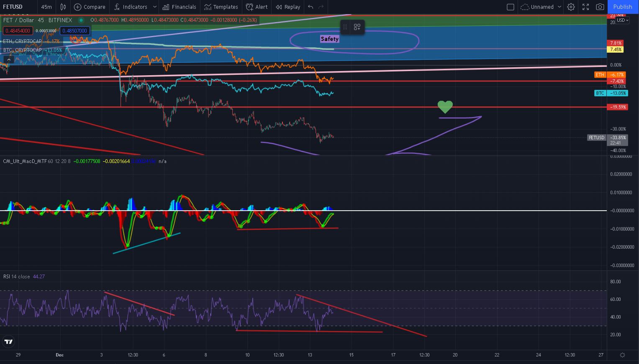This screenshot has width=639, height=364.
Task: Select the Safety text label on chart
Action: (x=330, y=39)
